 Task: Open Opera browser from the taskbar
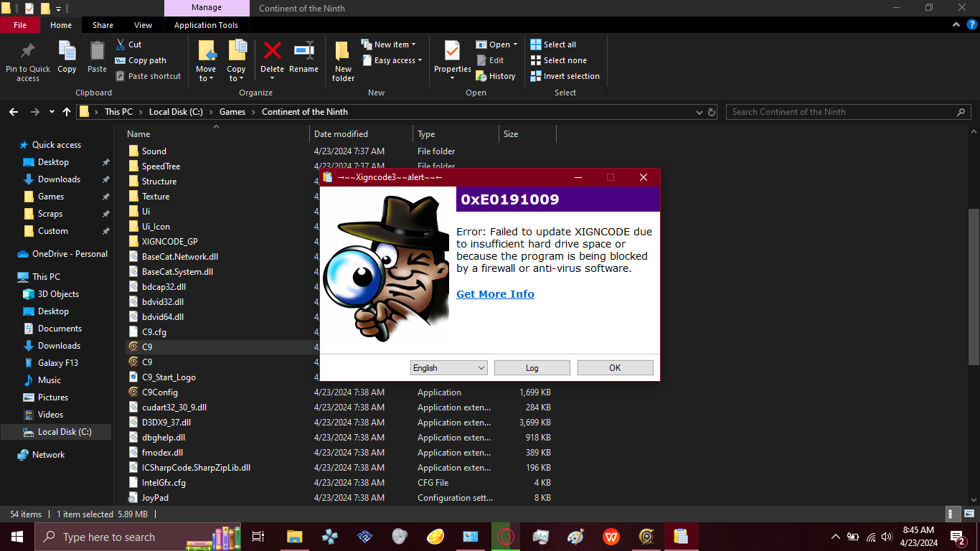pyautogui.click(x=506, y=537)
